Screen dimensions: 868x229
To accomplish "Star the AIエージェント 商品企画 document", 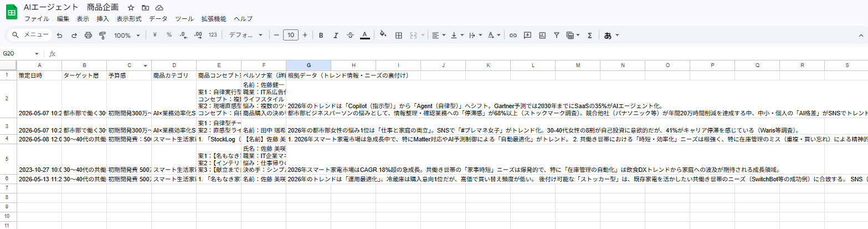I will (x=131, y=8).
